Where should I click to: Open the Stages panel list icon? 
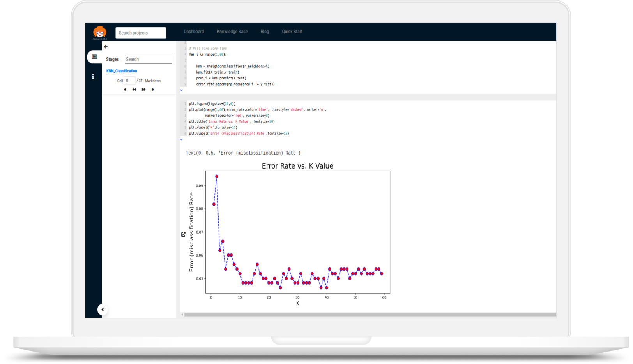[x=94, y=56]
